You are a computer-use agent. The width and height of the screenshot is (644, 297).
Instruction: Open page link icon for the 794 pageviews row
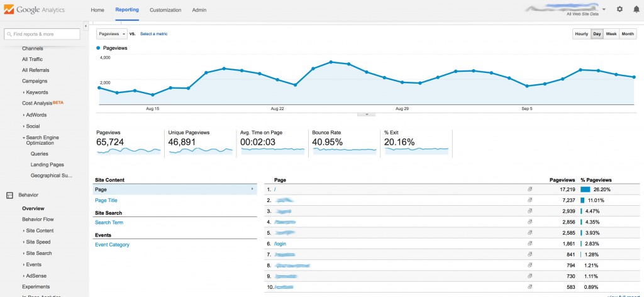click(x=530, y=265)
